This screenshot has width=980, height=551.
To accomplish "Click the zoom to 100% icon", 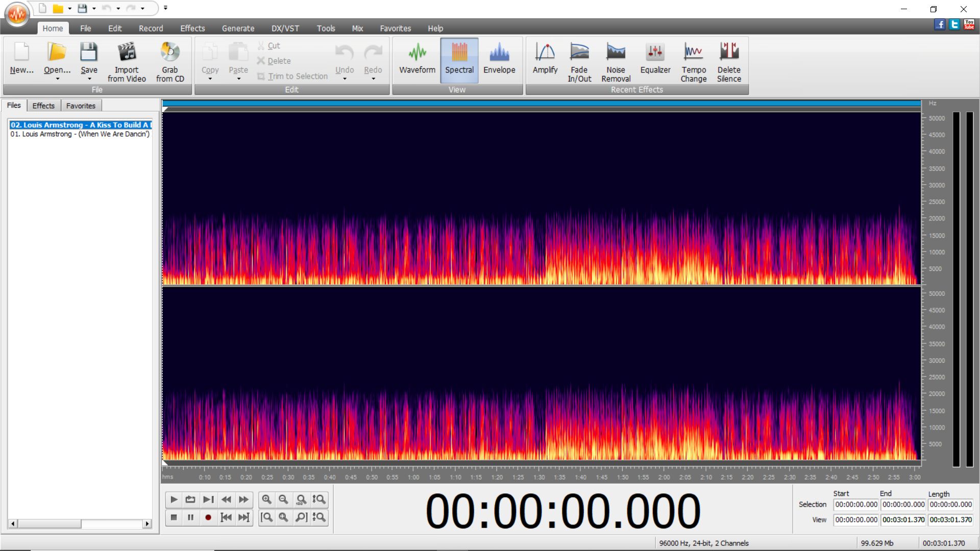I will (x=301, y=499).
